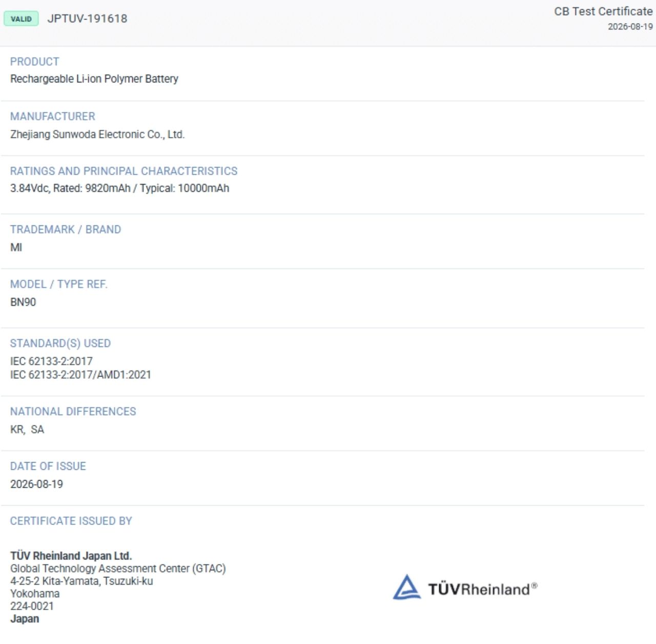The image size is (656, 644).
Task: Select Rechargeable Li-ion Polymer Battery text
Action: tap(94, 79)
